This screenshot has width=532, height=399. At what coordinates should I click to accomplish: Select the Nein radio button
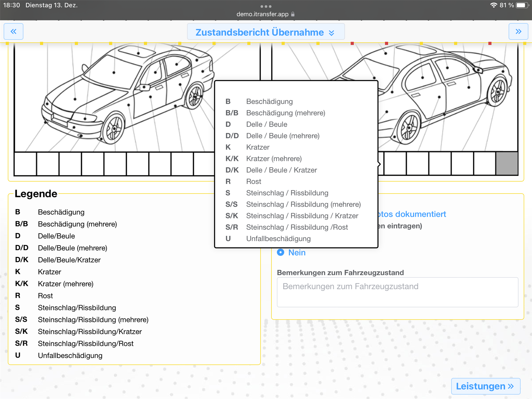click(x=281, y=252)
